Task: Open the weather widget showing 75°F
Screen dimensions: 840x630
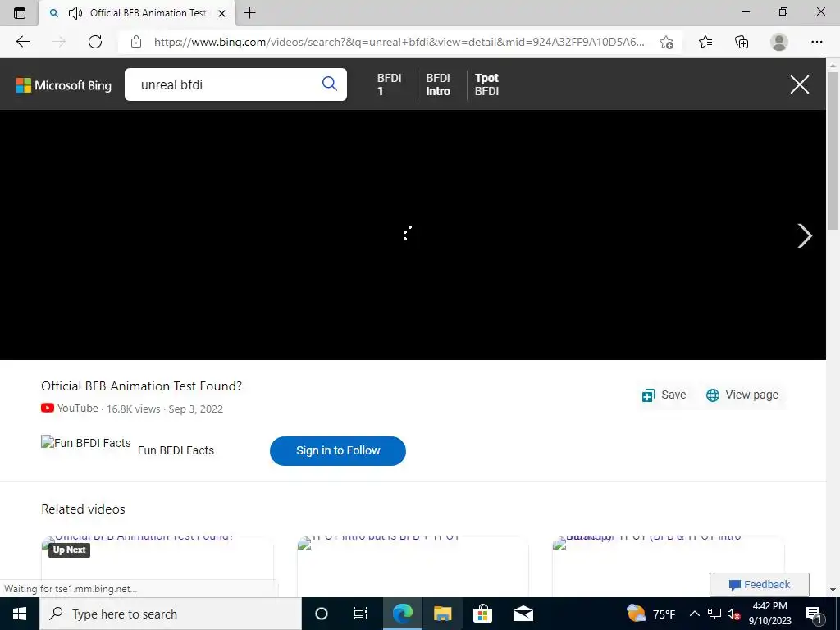Action: (651, 614)
